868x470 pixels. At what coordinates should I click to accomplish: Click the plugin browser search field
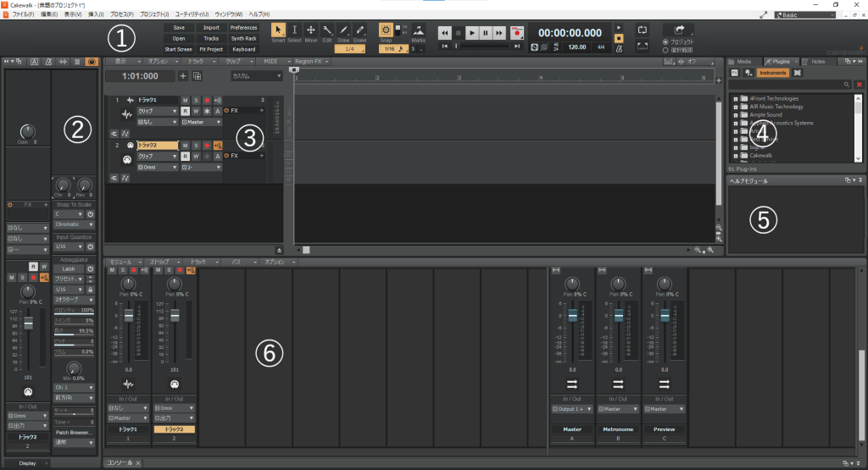click(x=790, y=85)
